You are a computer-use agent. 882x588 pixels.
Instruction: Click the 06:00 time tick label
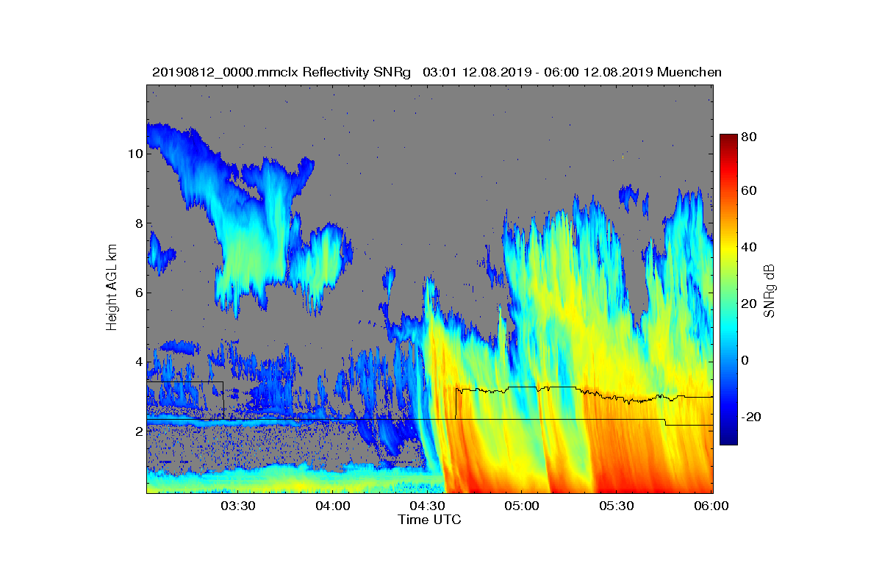(x=711, y=506)
